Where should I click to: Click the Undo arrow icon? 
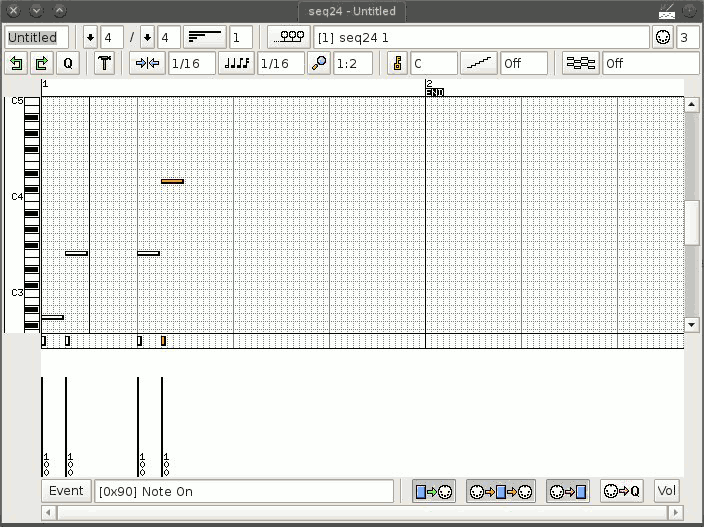(x=16, y=64)
